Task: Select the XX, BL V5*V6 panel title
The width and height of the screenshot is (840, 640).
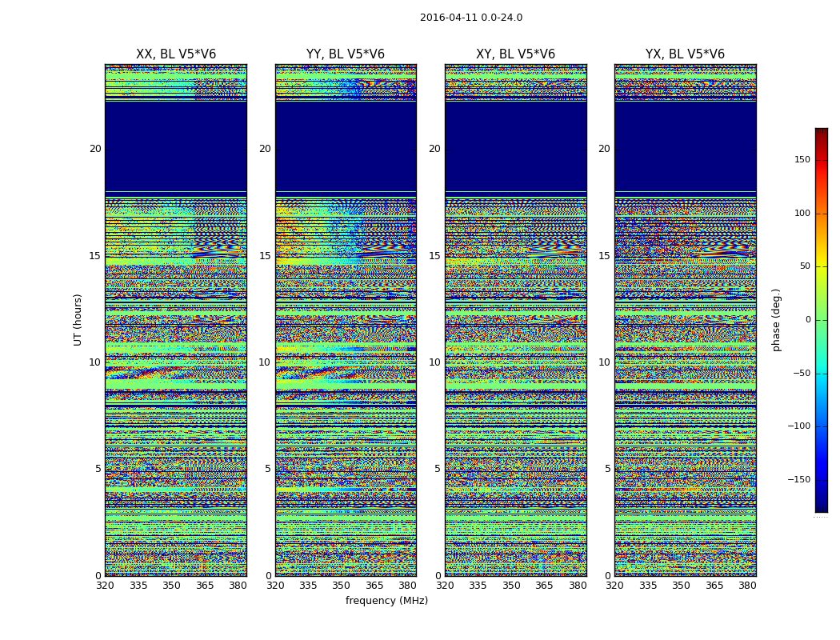Action: click(175, 54)
